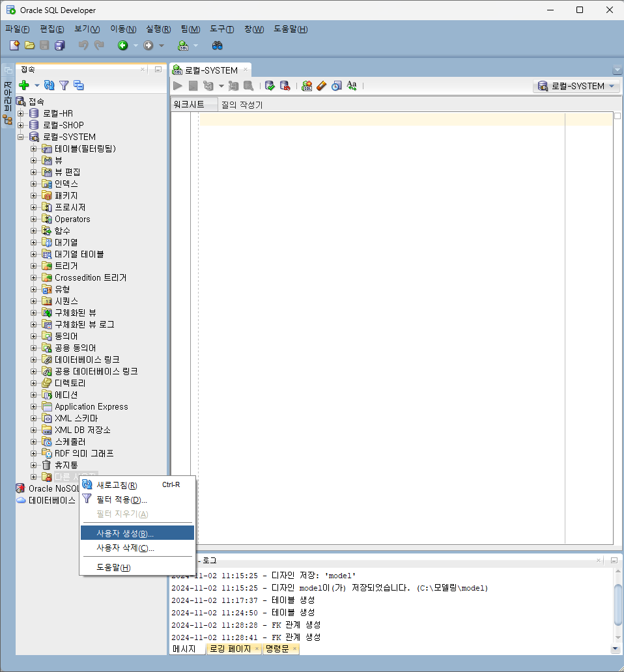
Task: Expand the 인덱스 tree node
Action: point(33,184)
